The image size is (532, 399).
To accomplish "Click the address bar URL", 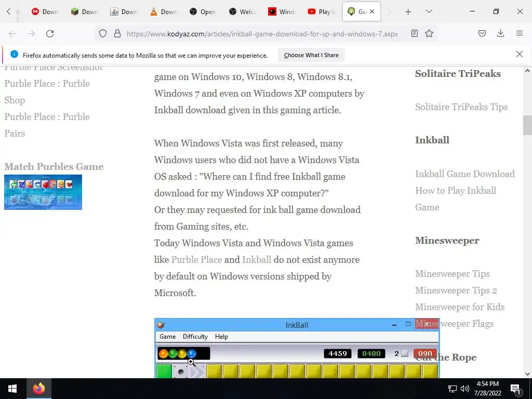I will tap(262, 34).
